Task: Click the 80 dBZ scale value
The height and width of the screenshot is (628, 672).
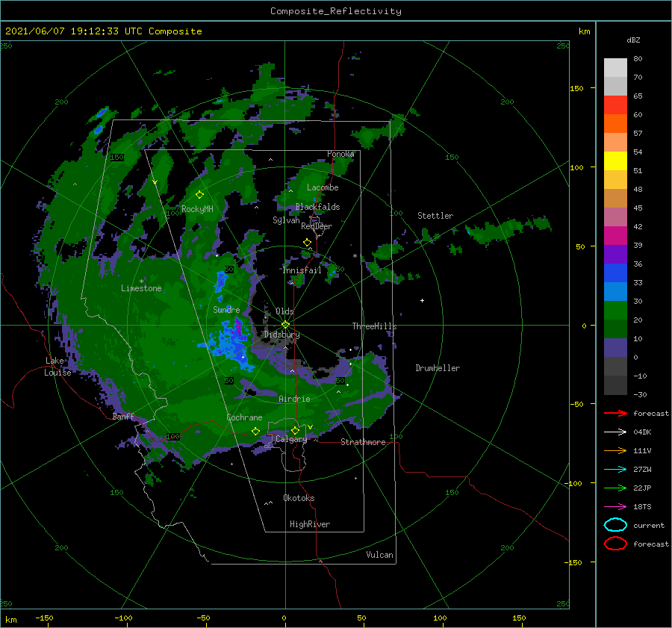Action: [638, 58]
